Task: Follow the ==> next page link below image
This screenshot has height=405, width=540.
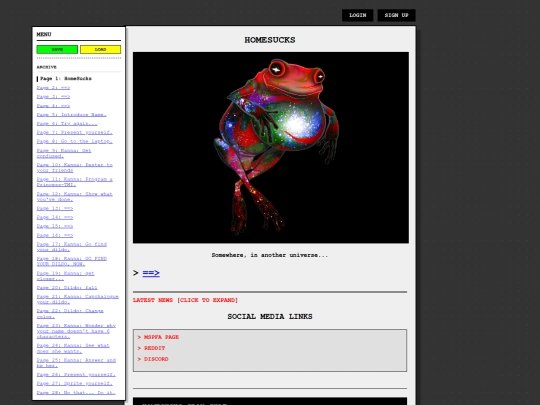Action: (151, 273)
